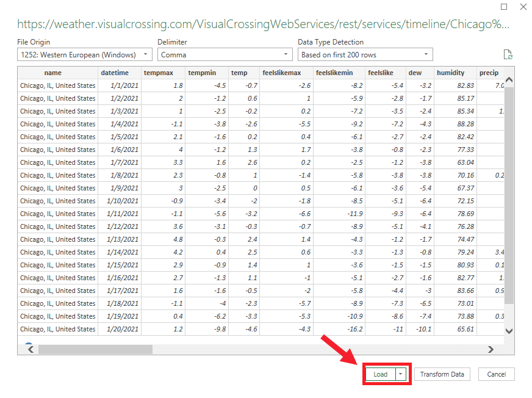Click the Load button
Viewport: 532px width, 398px height.
379,374
